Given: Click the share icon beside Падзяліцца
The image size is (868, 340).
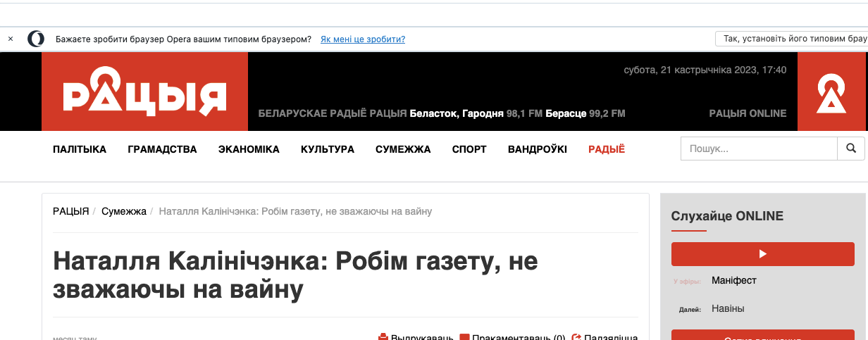Looking at the screenshot, I should [x=576, y=337].
